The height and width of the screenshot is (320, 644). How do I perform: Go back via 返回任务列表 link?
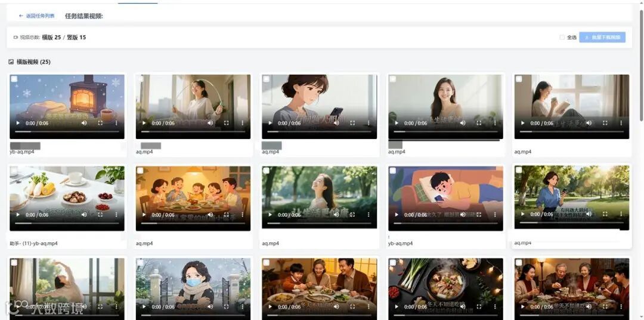tap(36, 16)
